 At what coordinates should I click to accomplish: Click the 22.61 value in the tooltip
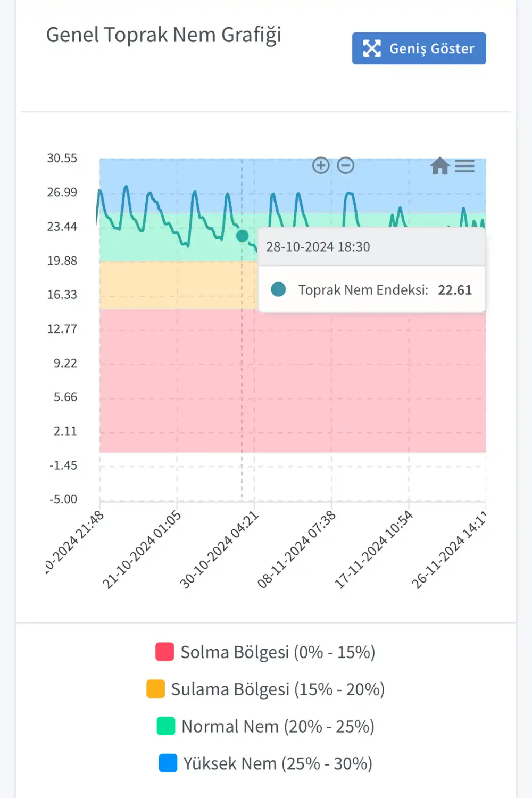(x=455, y=290)
